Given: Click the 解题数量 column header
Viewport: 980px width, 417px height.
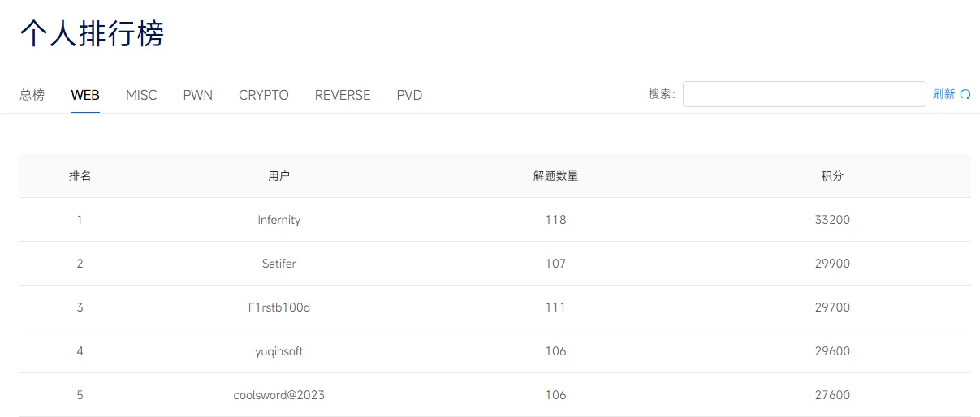Looking at the screenshot, I should coord(555,176).
